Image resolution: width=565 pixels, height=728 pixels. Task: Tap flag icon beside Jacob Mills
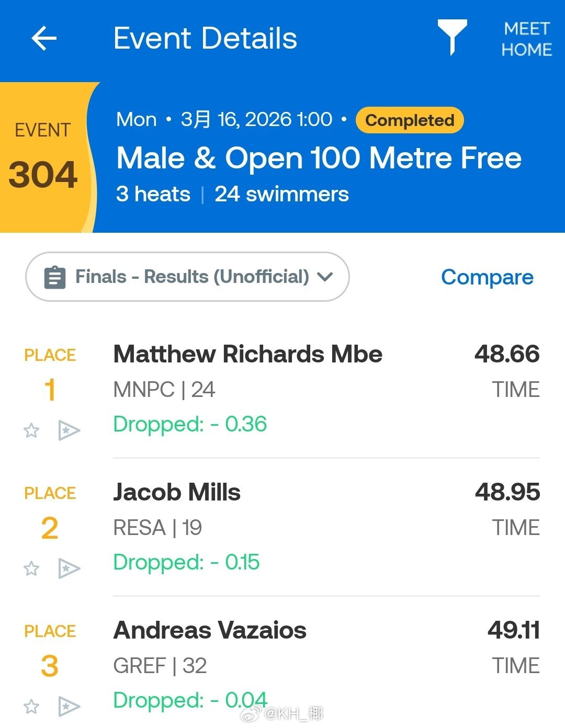click(69, 568)
